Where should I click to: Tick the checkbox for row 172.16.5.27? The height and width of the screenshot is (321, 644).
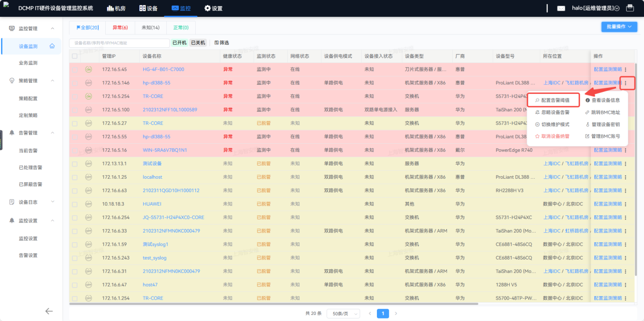coord(75,123)
